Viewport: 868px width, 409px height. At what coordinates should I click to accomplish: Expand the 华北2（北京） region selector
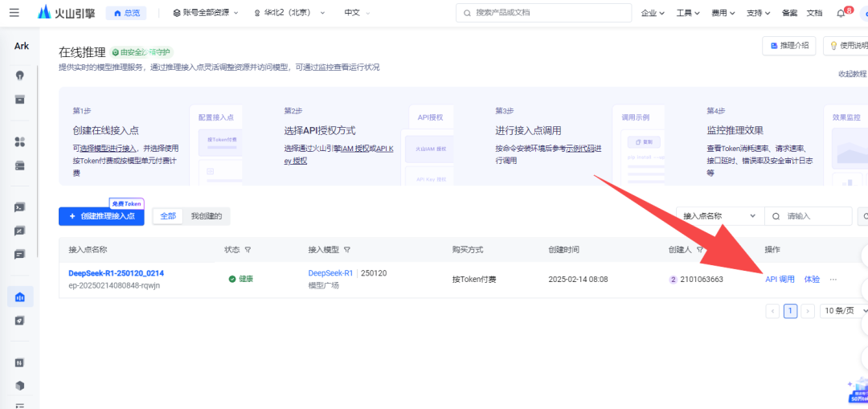point(289,13)
